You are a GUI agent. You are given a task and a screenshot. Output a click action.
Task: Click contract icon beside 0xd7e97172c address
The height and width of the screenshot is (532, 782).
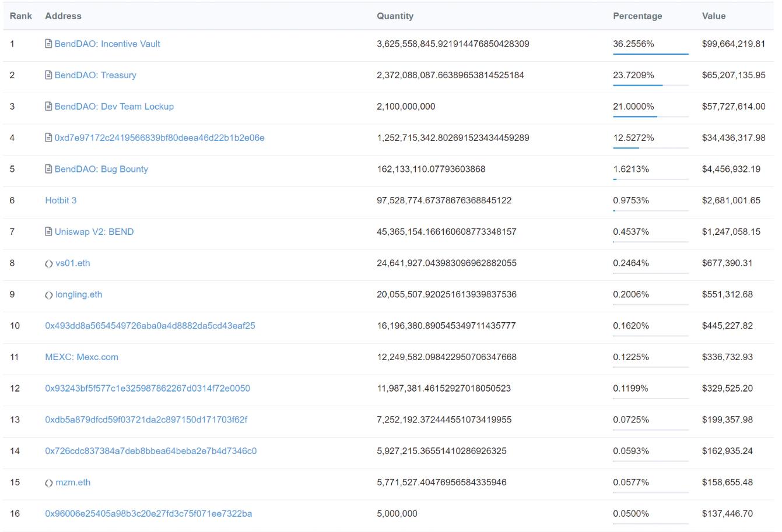[x=48, y=138]
